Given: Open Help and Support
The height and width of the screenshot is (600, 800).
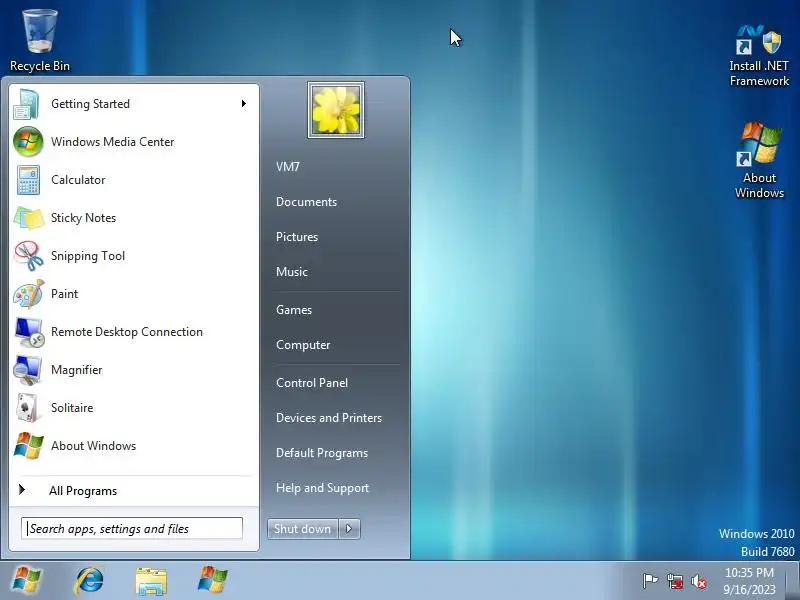Looking at the screenshot, I should coord(322,488).
